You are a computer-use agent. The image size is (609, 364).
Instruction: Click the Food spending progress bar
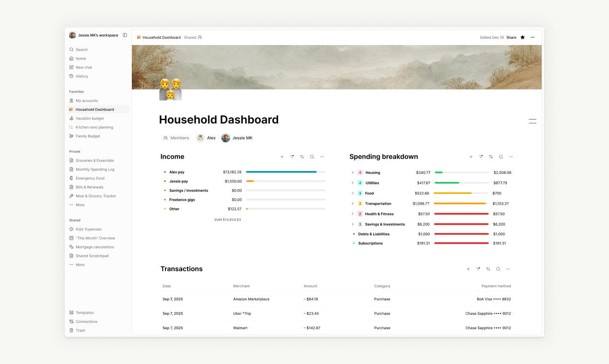[x=461, y=193]
